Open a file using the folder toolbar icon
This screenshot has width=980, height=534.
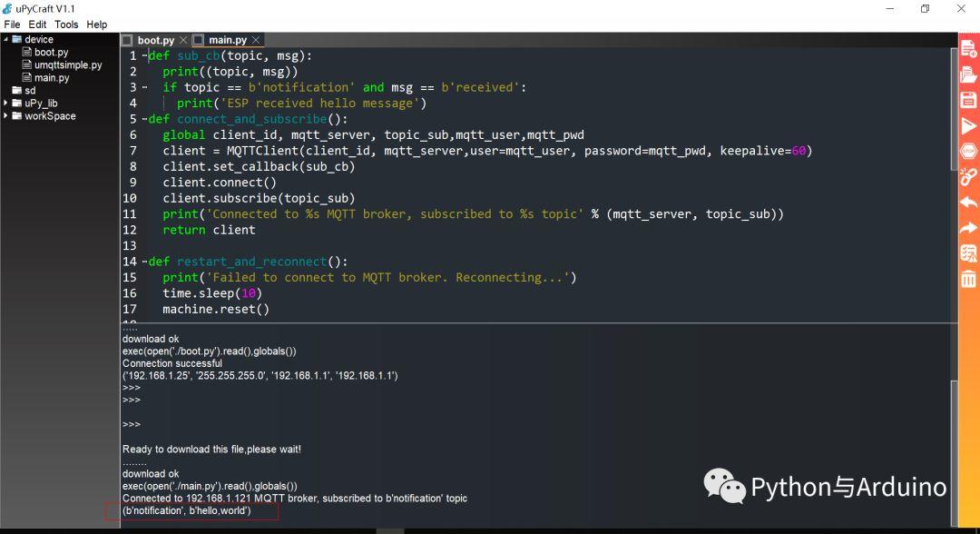coord(968,74)
